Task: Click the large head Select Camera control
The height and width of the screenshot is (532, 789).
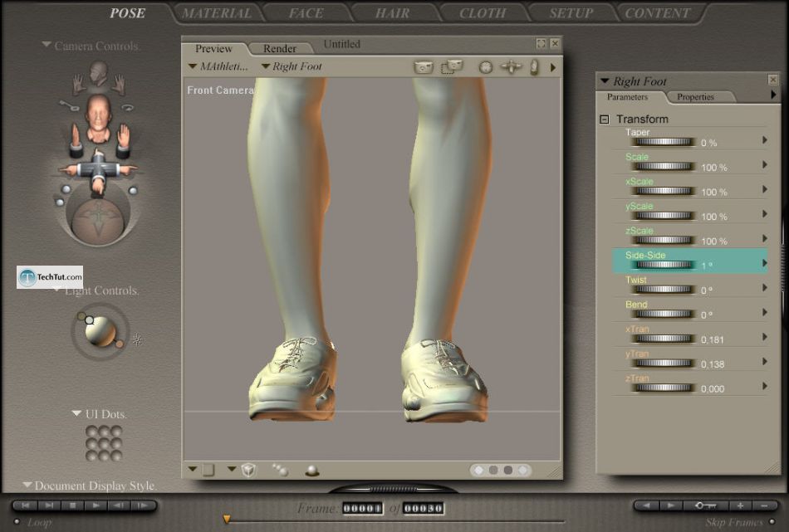Action: pos(99,117)
